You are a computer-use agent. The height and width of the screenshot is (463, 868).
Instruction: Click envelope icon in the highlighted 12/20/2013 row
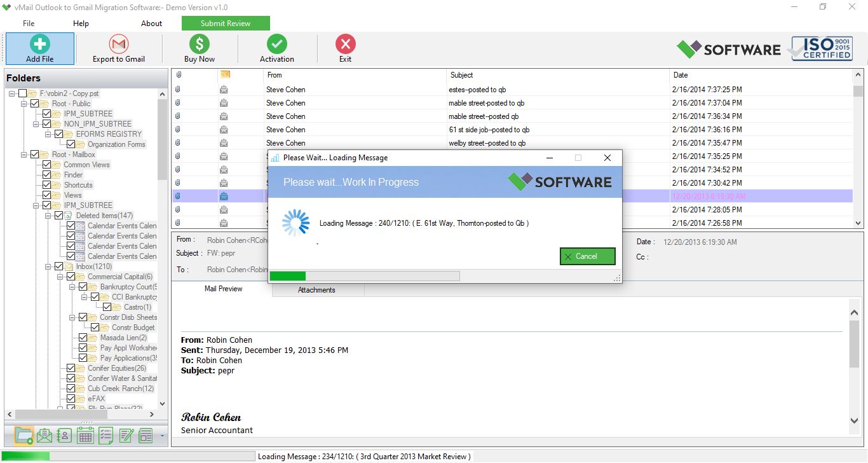[x=224, y=197]
